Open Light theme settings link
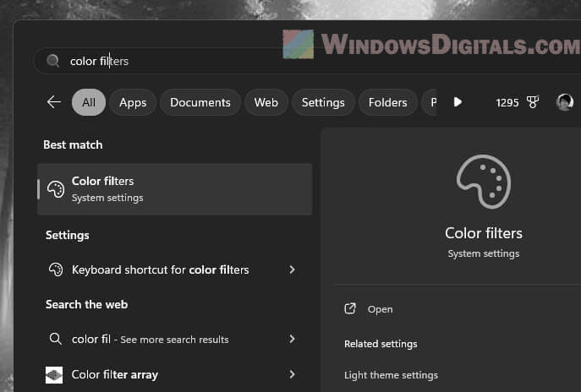 391,375
